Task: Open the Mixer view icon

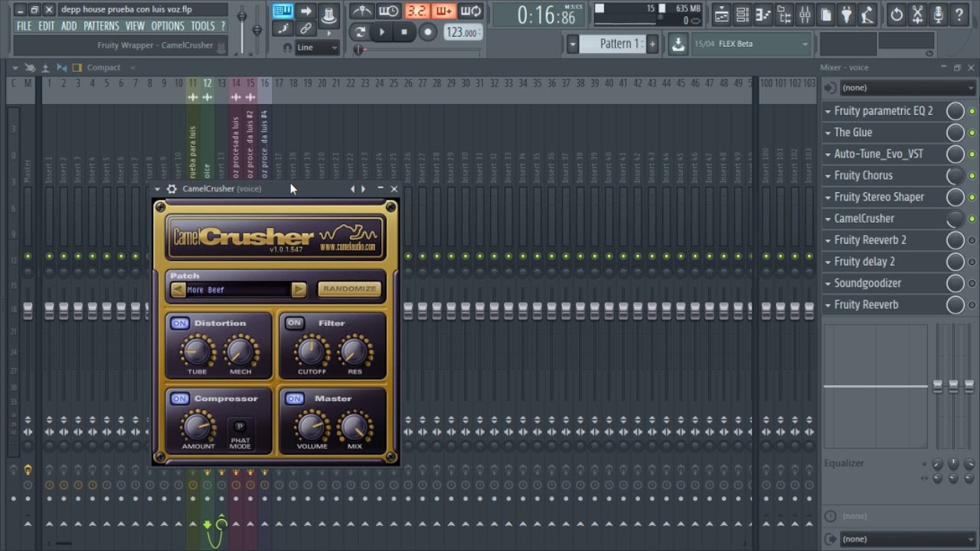Action: pos(805,15)
